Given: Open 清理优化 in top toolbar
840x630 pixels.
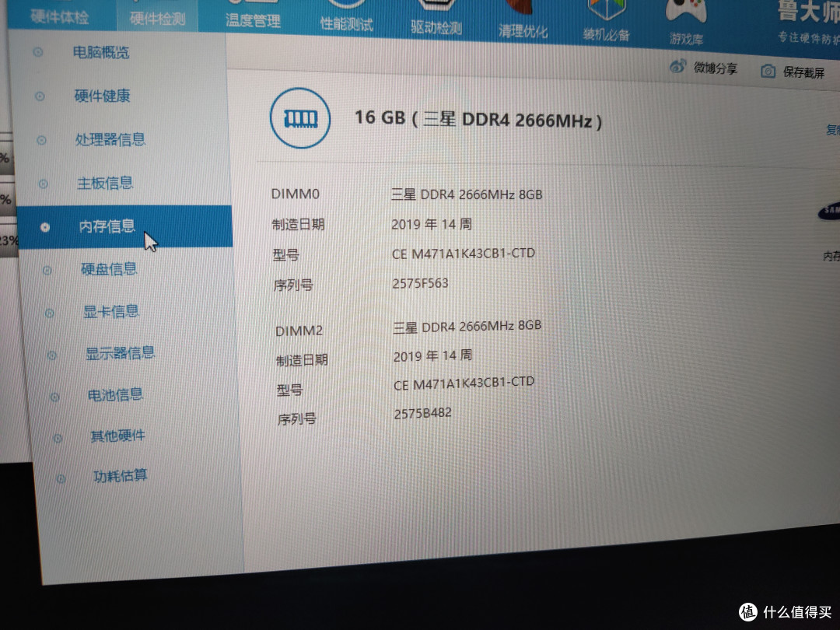Looking at the screenshot, I should 523,30.
